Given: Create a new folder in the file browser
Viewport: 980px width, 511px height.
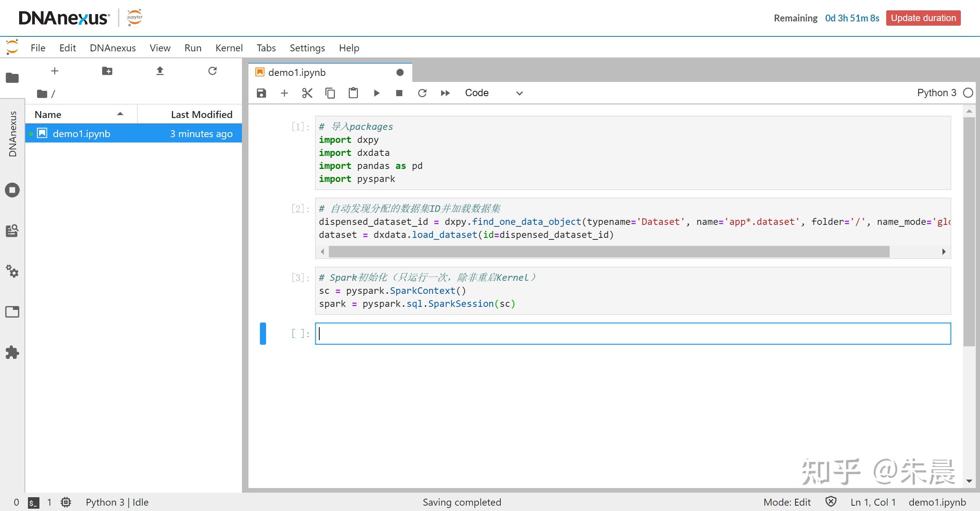Looking at the screenshot, I should (x=107, y=71).
